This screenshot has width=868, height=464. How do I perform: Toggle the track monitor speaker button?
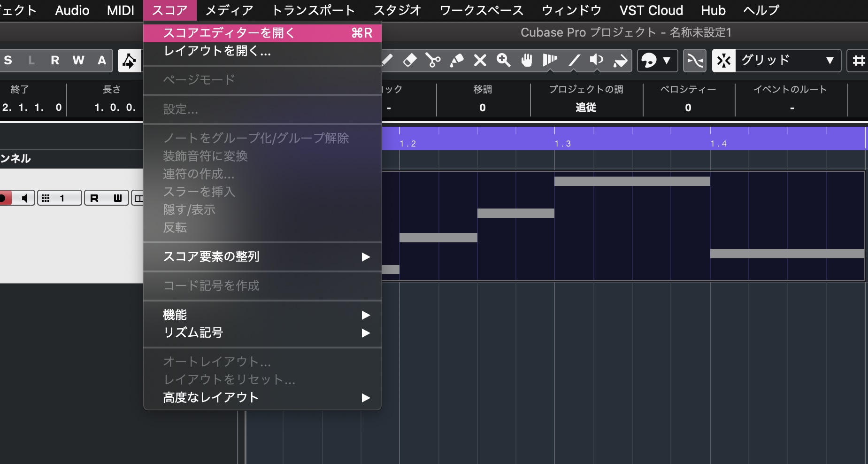click(x=24, y=198)
